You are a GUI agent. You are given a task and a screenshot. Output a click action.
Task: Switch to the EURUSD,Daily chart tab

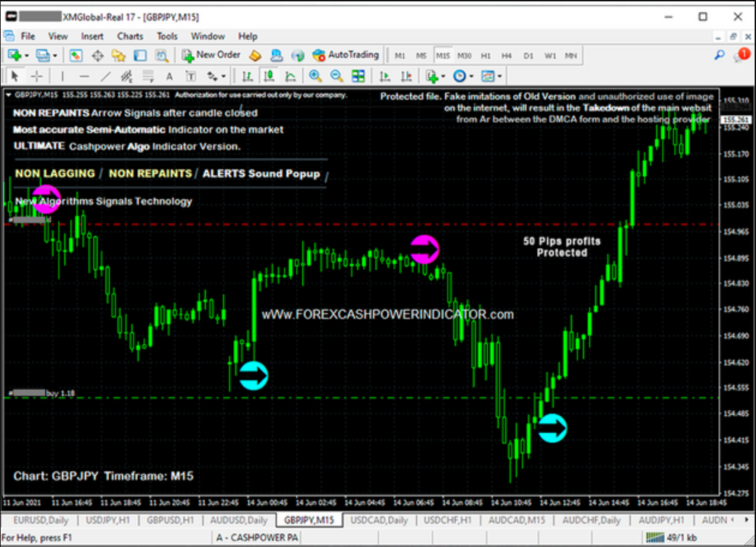point(40,520)
